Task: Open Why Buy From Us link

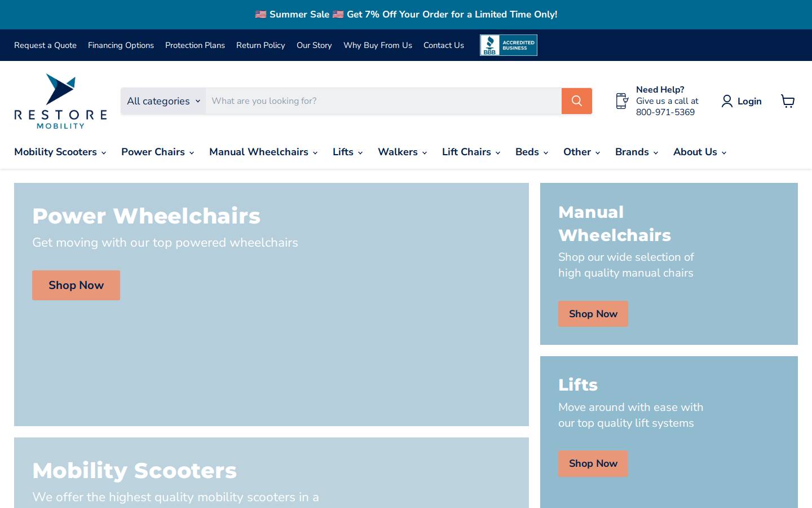Action: (378, 45)
